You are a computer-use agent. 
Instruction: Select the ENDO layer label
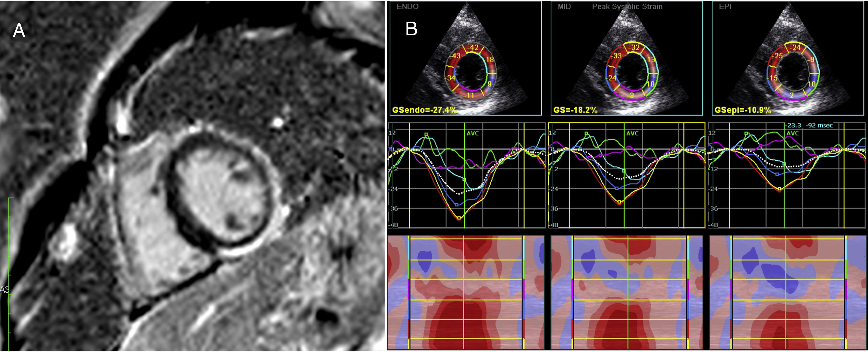(x=407, y=6)
